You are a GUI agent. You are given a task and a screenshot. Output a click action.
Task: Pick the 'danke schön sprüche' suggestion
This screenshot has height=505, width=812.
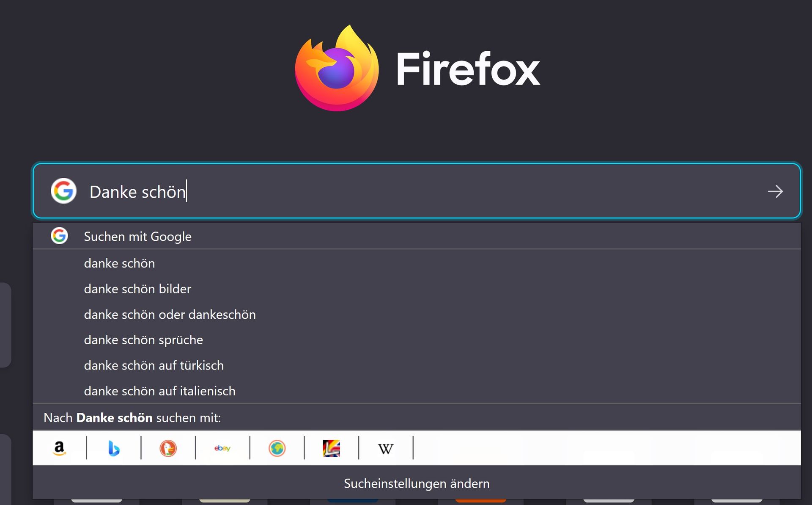(143, 340)
